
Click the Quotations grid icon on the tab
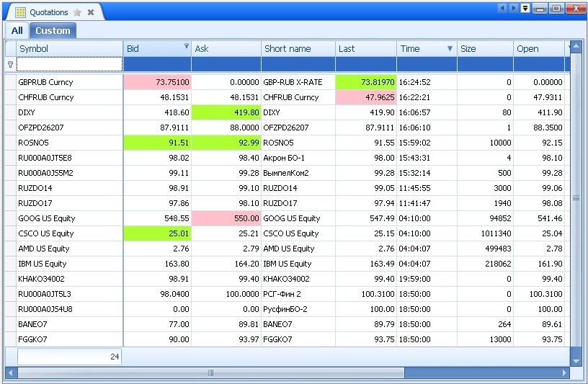click(20, 12)
